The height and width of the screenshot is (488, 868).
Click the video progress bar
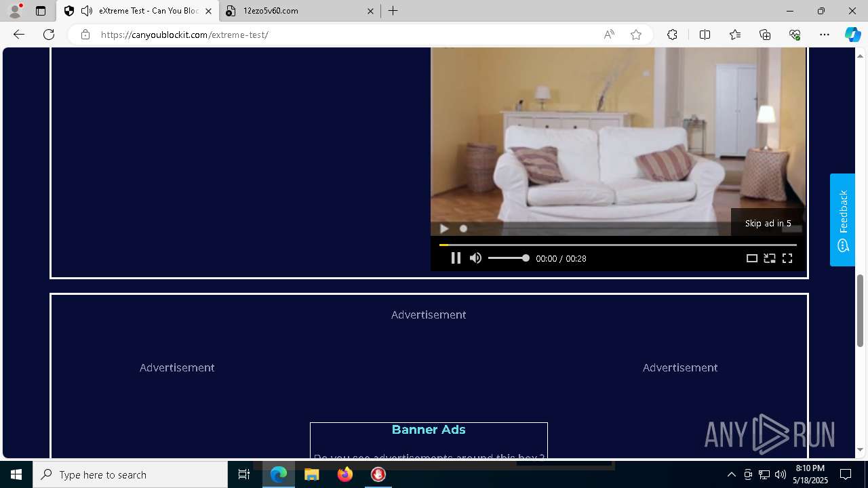[618, 245]
